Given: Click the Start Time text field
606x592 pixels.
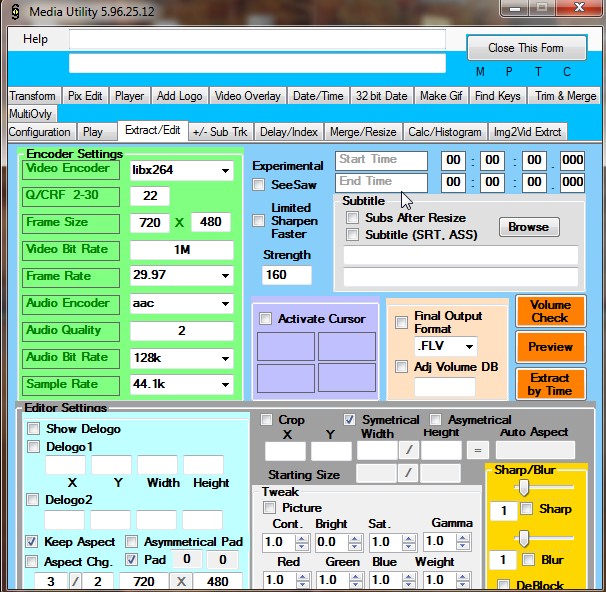Looking at the screenshot, I should [382, 160].
